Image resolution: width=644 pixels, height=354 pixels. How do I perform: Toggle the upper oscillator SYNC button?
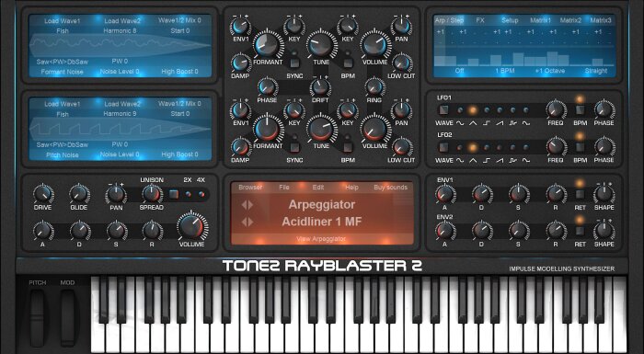(294, 63)
